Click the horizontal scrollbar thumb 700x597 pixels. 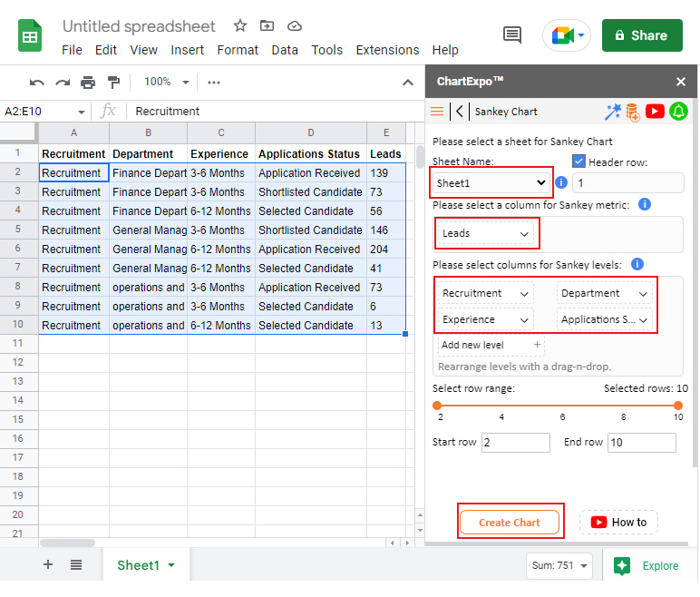tap(67, 543)
